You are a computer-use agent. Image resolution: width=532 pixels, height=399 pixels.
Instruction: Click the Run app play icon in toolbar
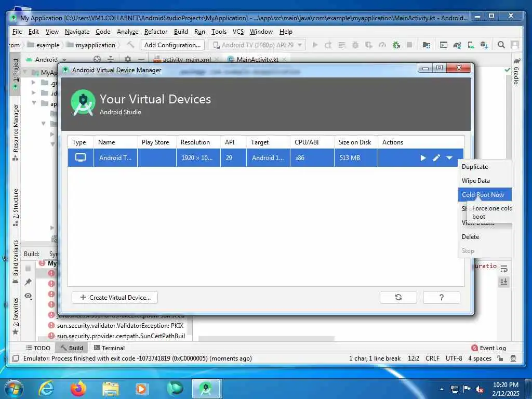(x=315, y=45)
